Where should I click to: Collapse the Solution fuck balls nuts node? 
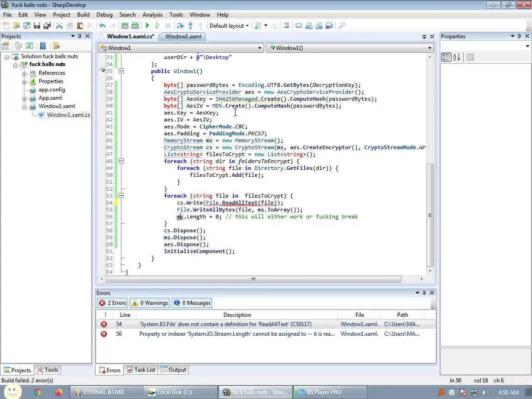click(6, 57)
